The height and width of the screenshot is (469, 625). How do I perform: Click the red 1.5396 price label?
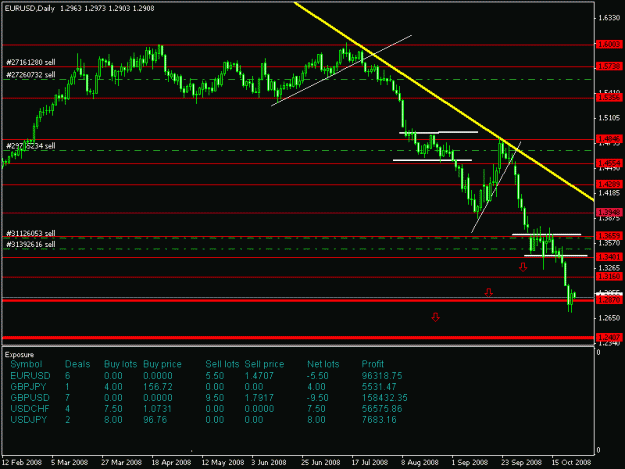609,97
